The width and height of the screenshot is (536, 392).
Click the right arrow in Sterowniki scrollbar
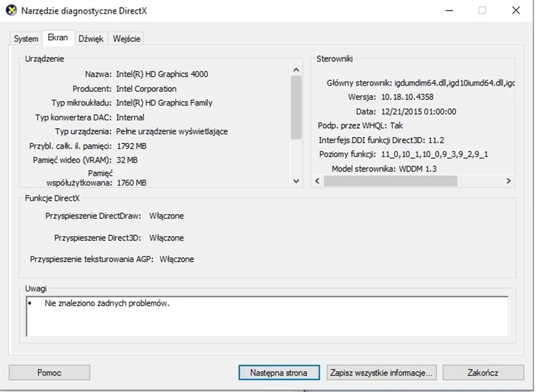point(509,181)
